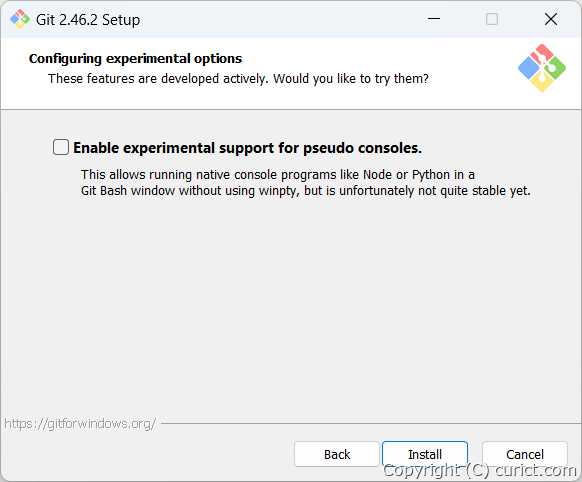Viewport: 582px width, 482px height.
Task: Click the large Git logo in the header
Action: 542,68
